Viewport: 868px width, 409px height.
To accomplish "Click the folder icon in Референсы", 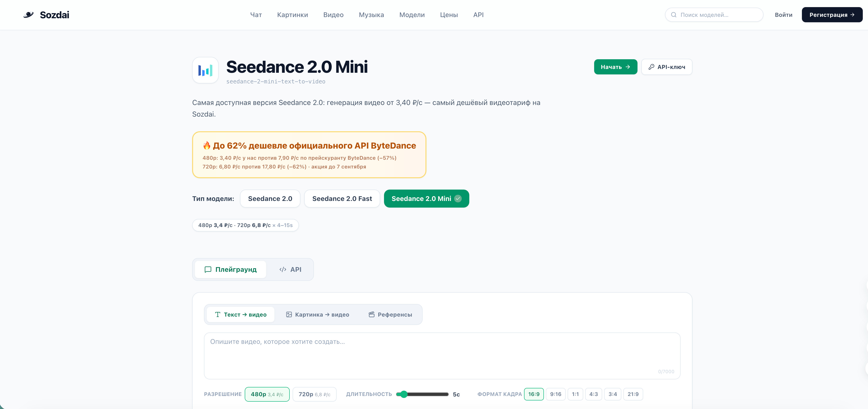I will pyautogui.click(x=371, y=315).
